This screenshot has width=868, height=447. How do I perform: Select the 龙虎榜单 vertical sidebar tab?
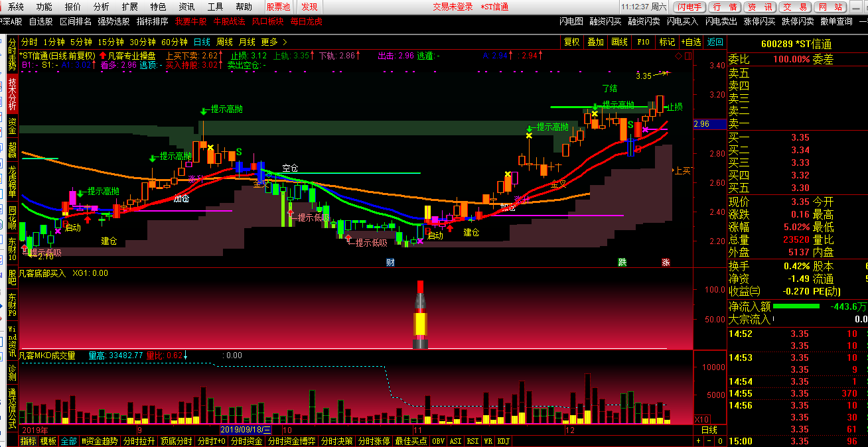tap(13, 182)
